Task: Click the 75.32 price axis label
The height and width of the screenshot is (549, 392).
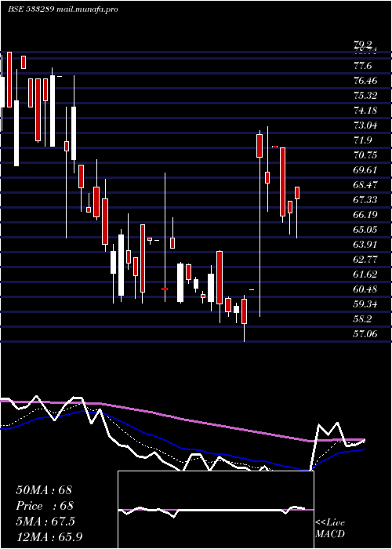Action: pyautogui.click(x=365, y=96)
